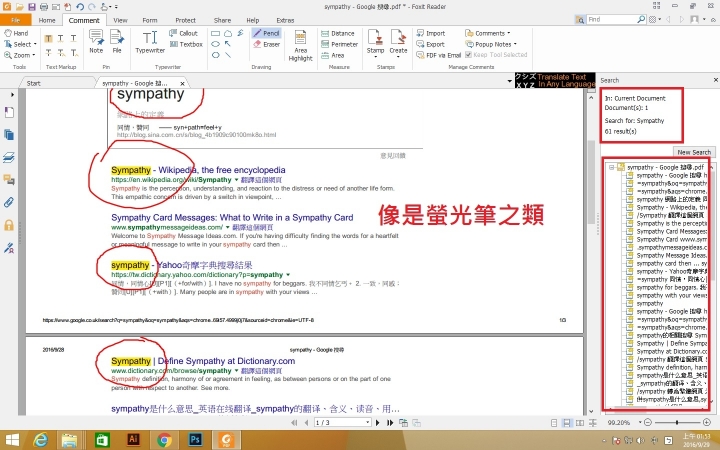Export comments to file
720x450 pixels.
click(x=431, y=44)
